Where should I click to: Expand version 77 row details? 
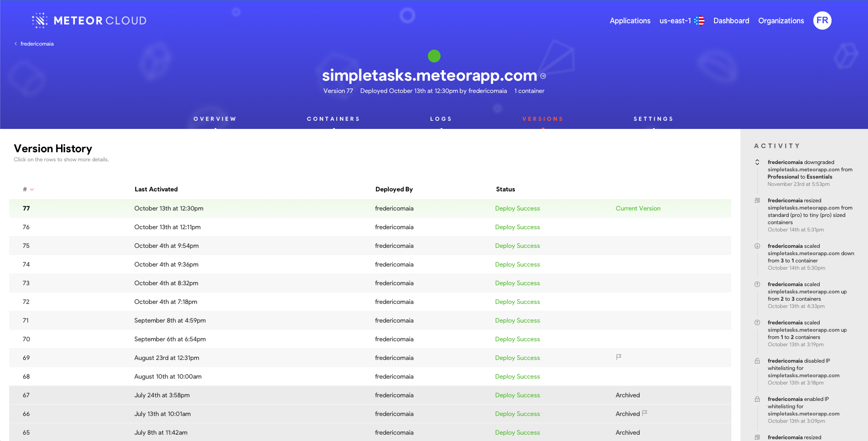click(x=370, y=208)
